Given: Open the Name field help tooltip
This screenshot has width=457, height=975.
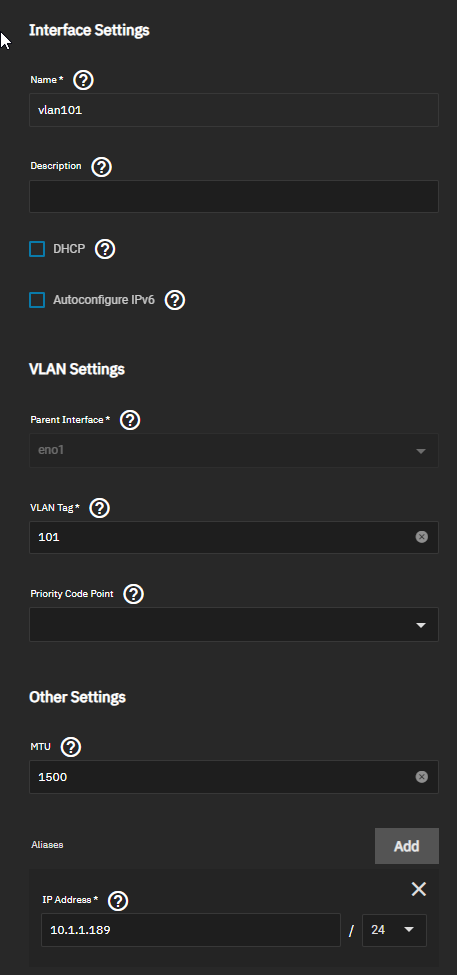Looking at the screenshot, I should point(83,80).
